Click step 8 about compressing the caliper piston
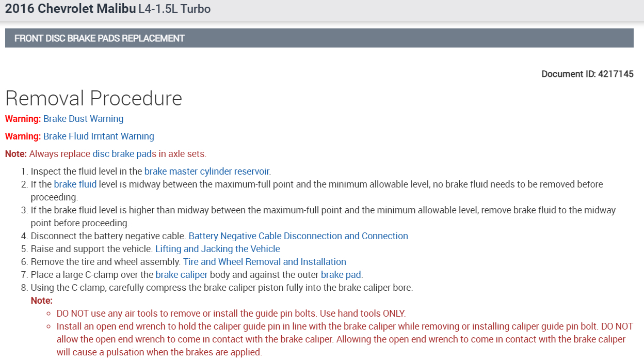Image resolution: width=644 pixels, height=359 pixels. 221,288
